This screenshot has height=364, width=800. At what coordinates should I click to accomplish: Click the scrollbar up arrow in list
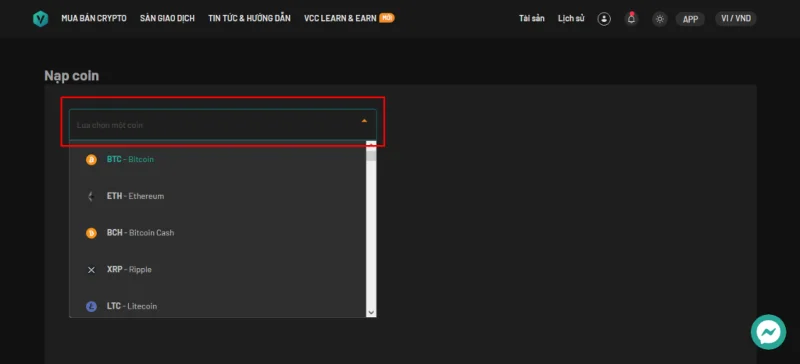[x=371, y=146]
